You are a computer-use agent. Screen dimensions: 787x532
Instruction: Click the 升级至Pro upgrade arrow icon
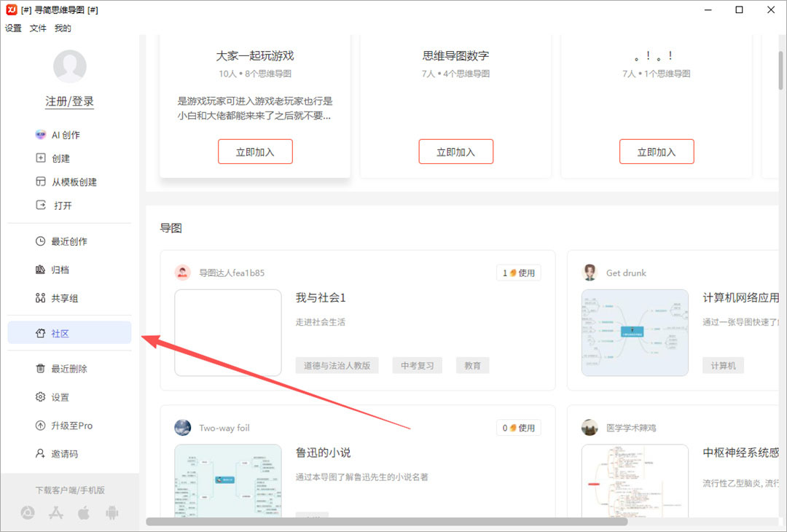(40, 426)
